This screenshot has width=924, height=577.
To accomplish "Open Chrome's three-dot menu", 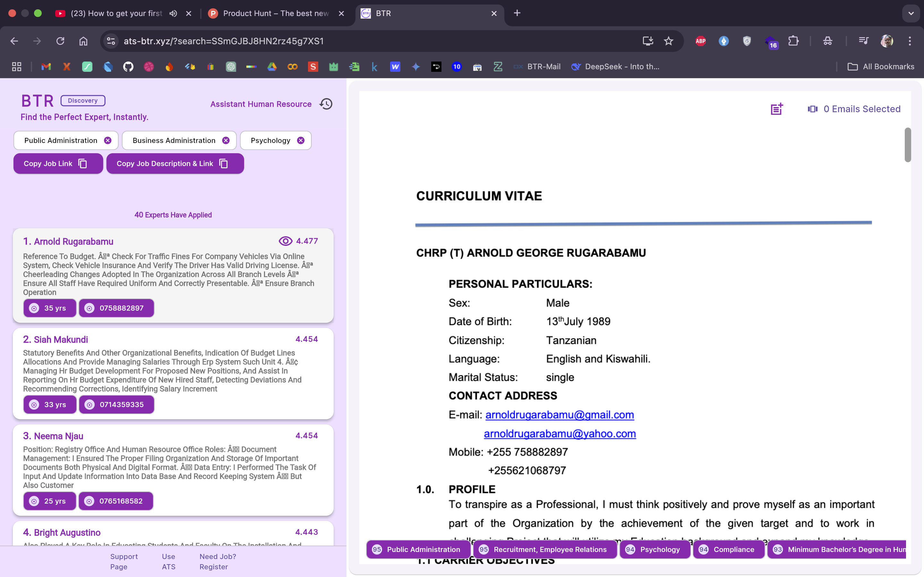I will pos(910,41).
